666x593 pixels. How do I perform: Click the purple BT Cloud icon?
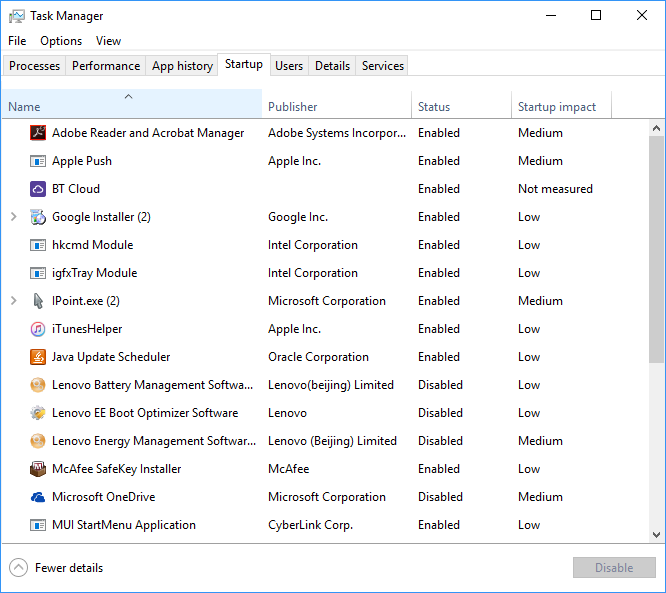tap(38, 189)
